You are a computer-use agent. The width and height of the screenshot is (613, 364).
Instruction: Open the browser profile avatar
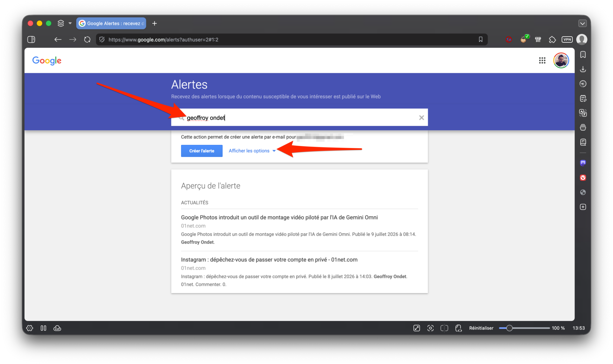tap(582, 40)
